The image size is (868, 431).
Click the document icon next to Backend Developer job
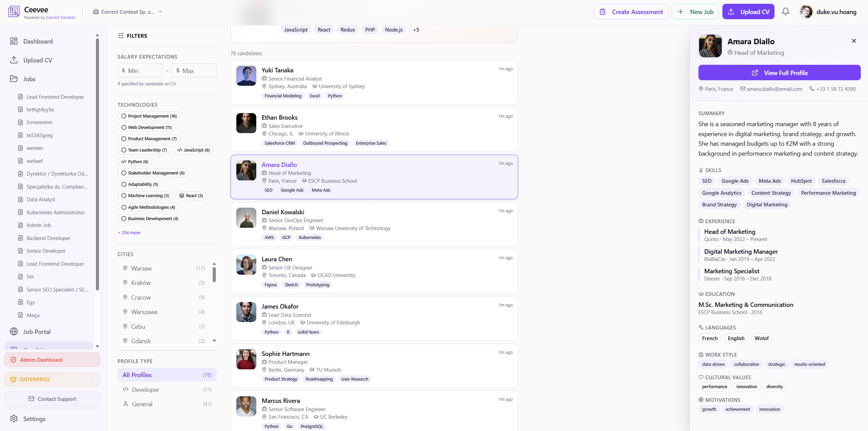coord(21,238)
